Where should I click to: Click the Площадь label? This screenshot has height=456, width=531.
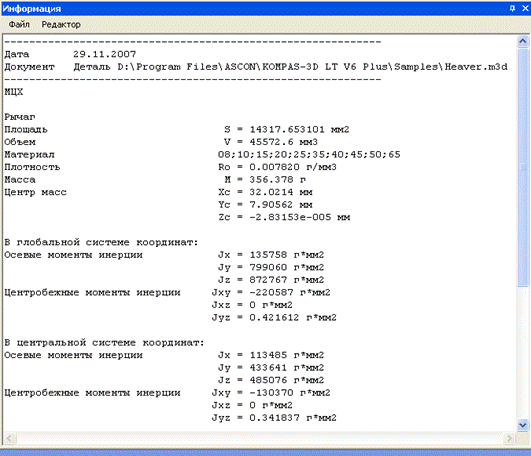point(26,129)
